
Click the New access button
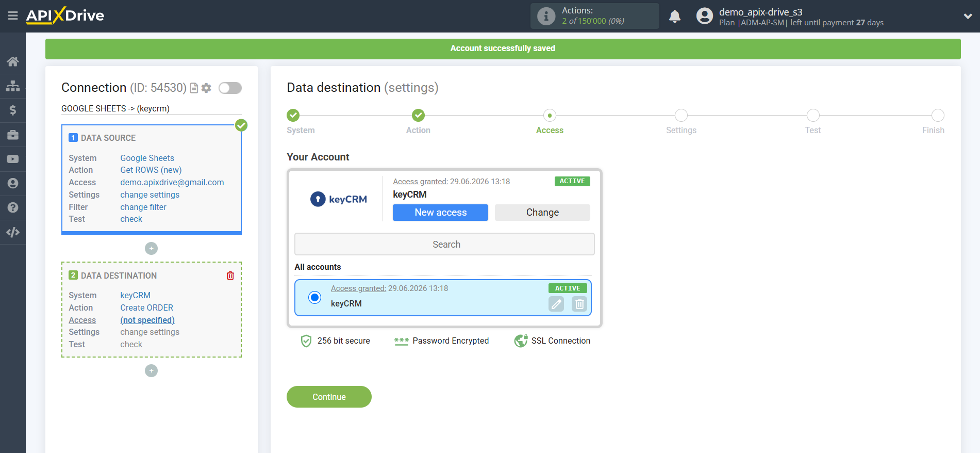coord(440,213)
